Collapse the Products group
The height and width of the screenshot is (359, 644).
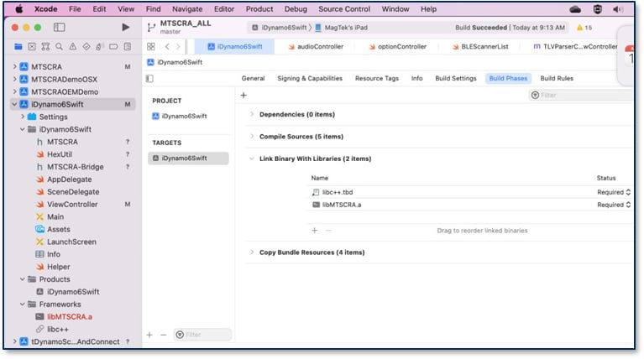click(x=23, y=279)
